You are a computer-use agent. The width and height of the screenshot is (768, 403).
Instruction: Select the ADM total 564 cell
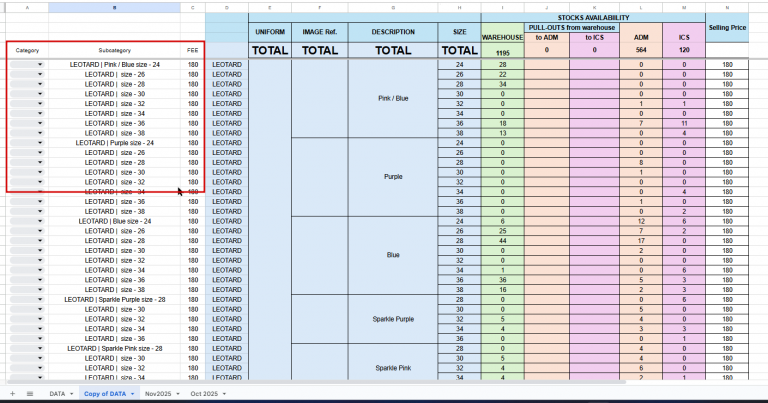tap(641, 50)
